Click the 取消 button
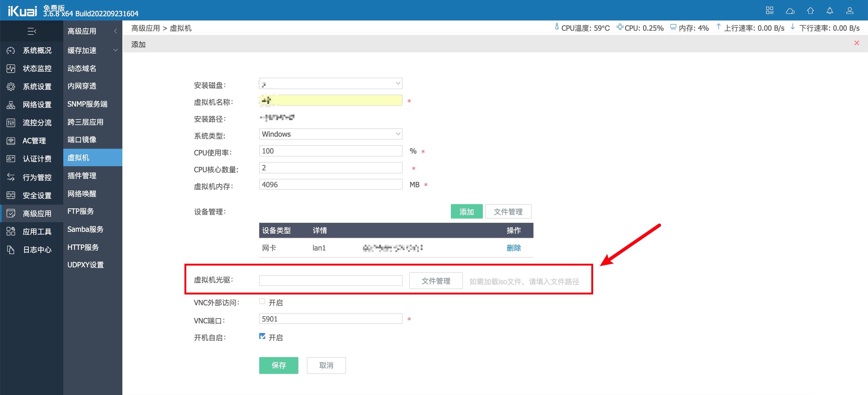This screenshot has height=395, width=868. click(x=326, y=365)
